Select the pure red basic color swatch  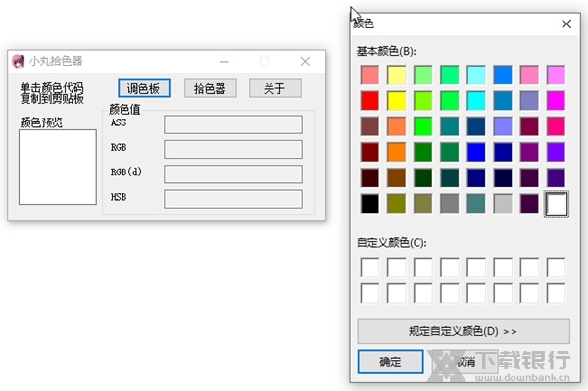(x=369, y=101)
